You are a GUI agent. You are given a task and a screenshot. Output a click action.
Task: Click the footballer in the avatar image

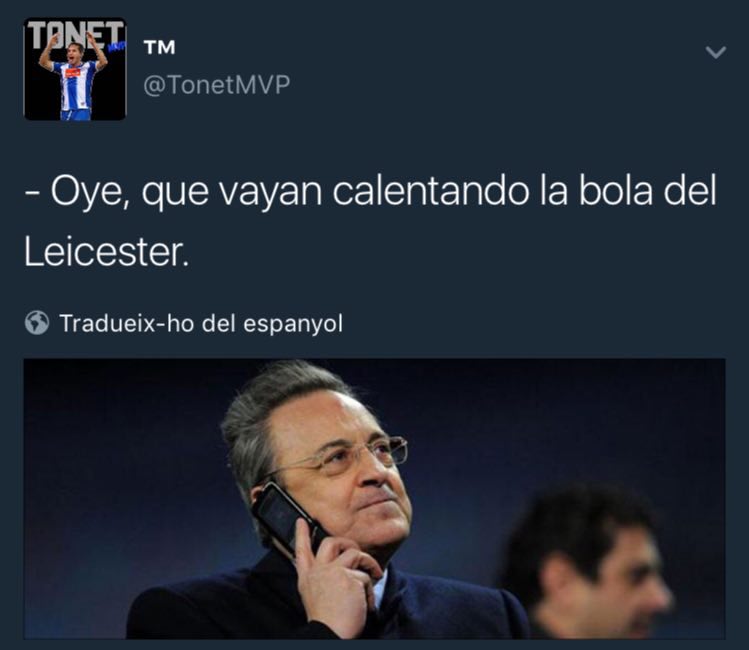(74, 81)
